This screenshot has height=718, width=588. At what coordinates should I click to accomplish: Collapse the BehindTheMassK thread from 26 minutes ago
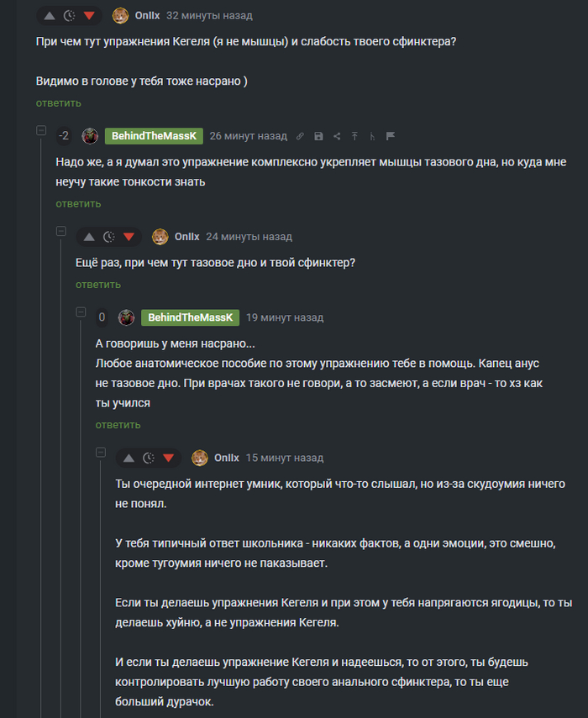[x=40, y=131]
